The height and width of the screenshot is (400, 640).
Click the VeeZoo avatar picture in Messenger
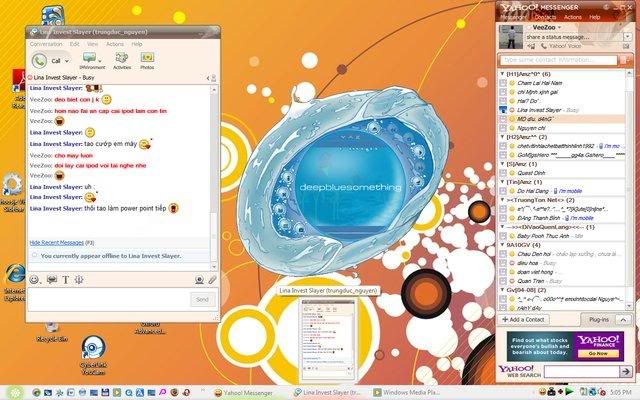pos(511,37)
